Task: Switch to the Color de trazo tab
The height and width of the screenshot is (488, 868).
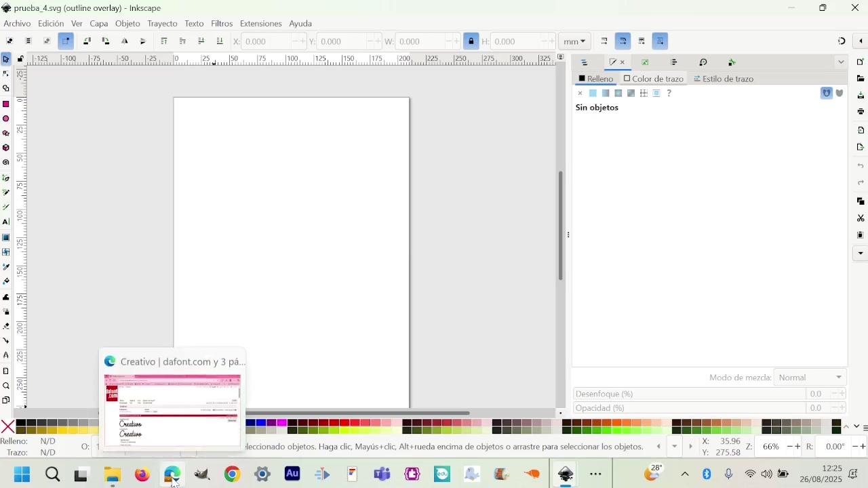Action: (x=654, y=79)
